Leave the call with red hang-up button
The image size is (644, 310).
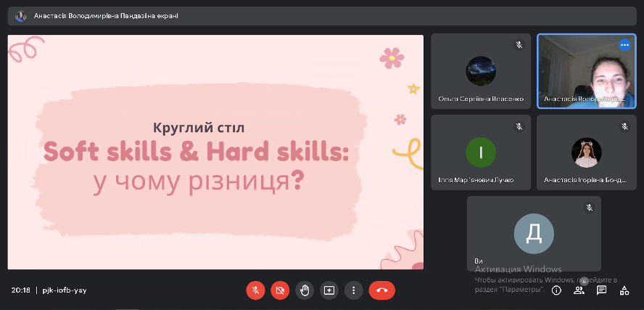click(x=381, y=290)
